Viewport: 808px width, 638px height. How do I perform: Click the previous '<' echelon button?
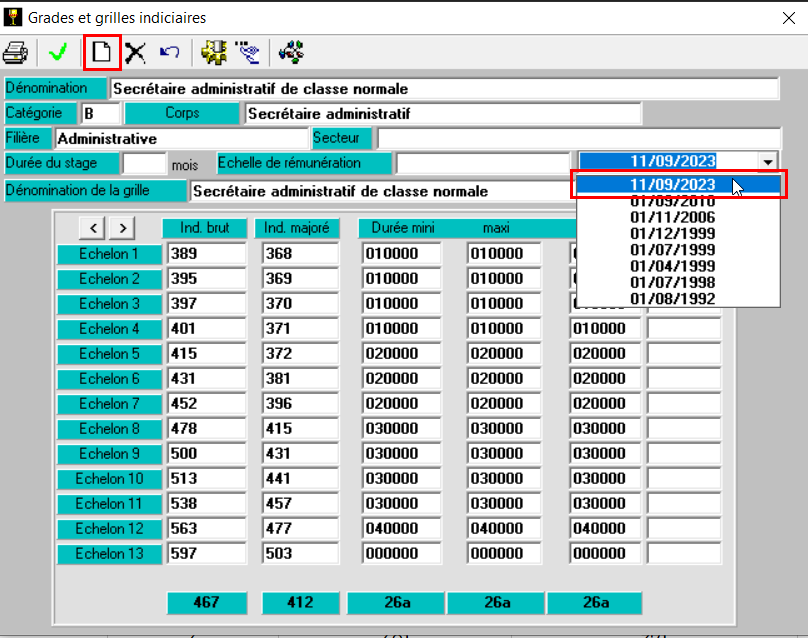pyautogui.click(x=91, y=229)
